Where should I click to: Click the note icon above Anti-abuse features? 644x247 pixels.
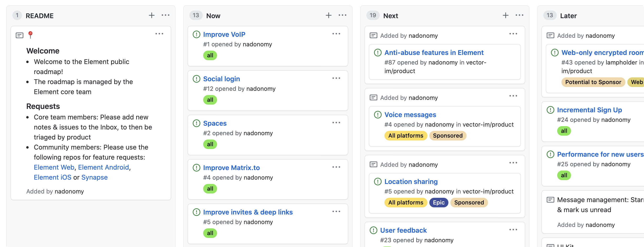(373, 35)
